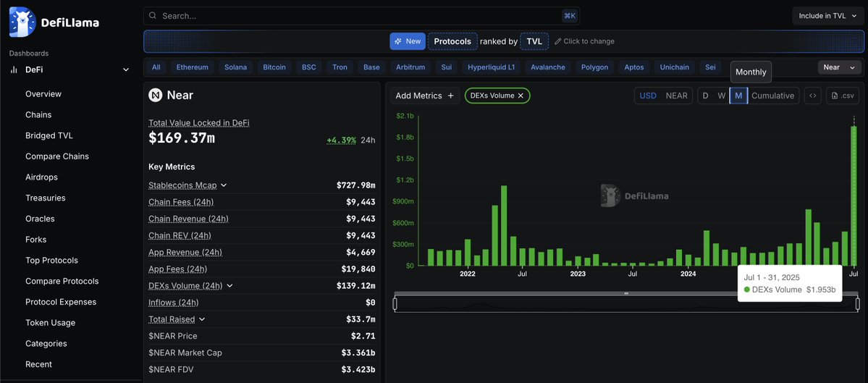Viewport: 868px width, 383px height.
Task: Click the sparkle icon on New button
Action: pos(399,41)
